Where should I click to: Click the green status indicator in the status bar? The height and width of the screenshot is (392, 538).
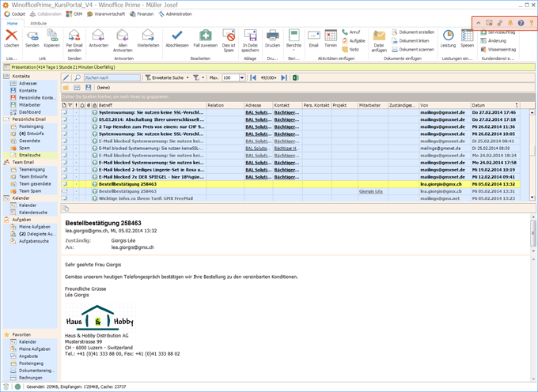pyautogui.click(x=17, y=386)
